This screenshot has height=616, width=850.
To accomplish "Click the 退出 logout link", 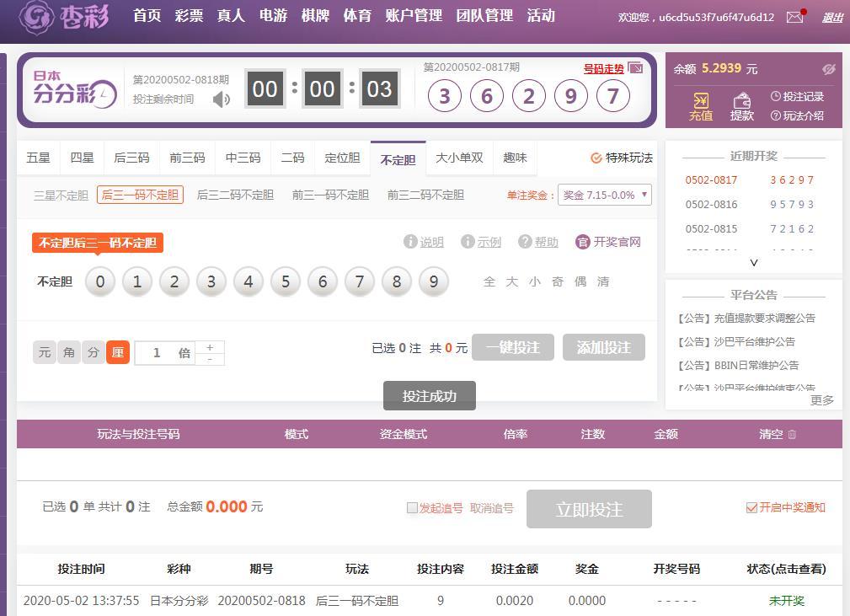I will click(x=832, y=18).
